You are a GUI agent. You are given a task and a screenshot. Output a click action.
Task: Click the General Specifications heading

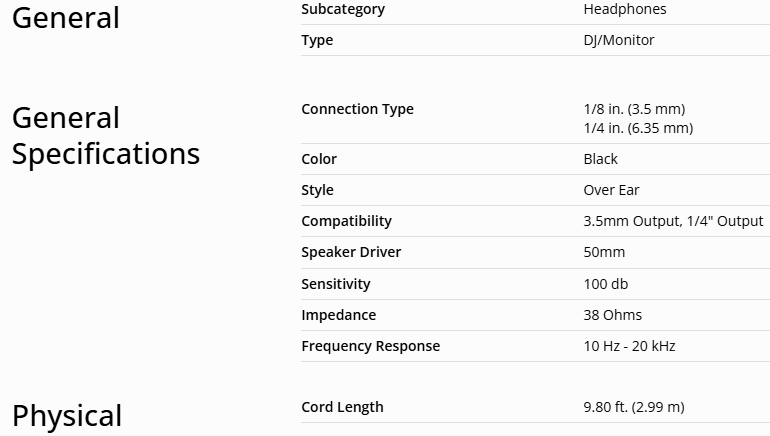pos(105,136)
